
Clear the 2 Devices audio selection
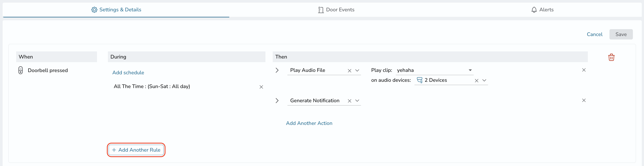click(x=477, y=81)
